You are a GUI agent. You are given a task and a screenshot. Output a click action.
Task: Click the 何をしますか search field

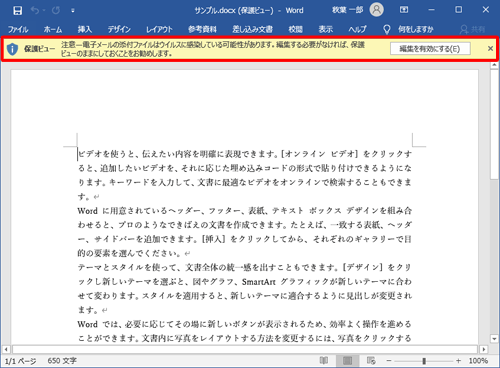(x=415, y=29)
